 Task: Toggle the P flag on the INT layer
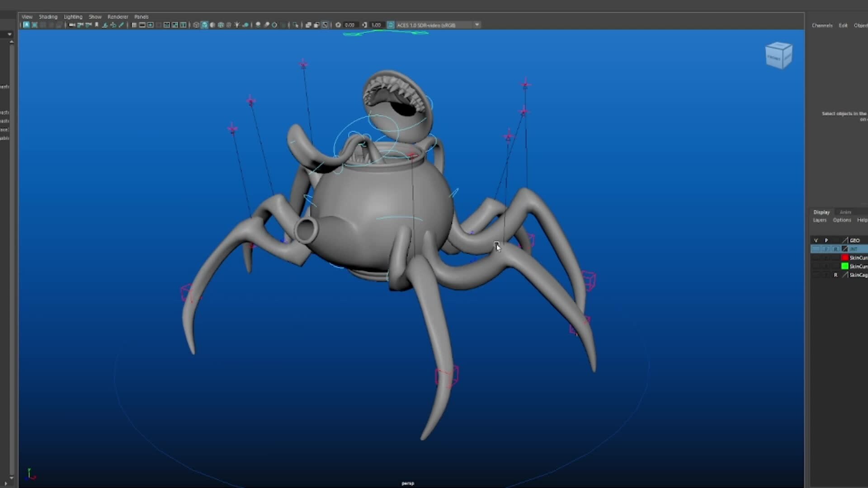(826, 249)
